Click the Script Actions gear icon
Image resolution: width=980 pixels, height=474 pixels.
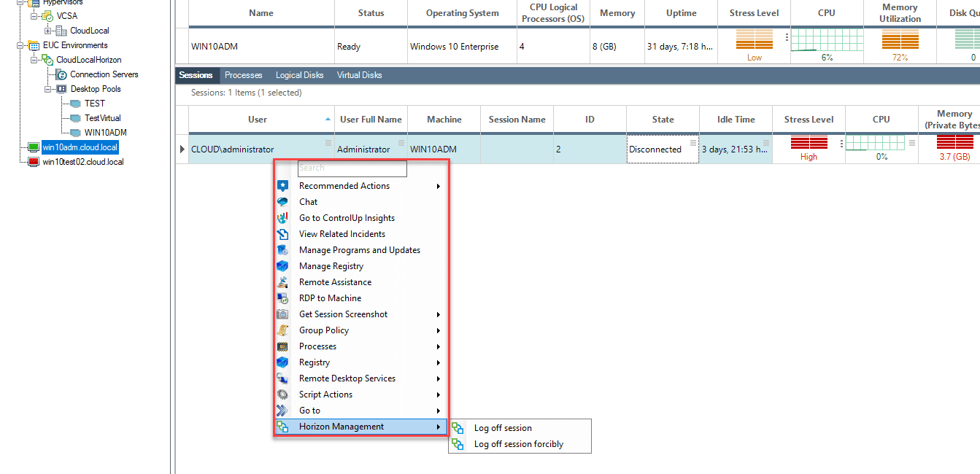[282, 395]
